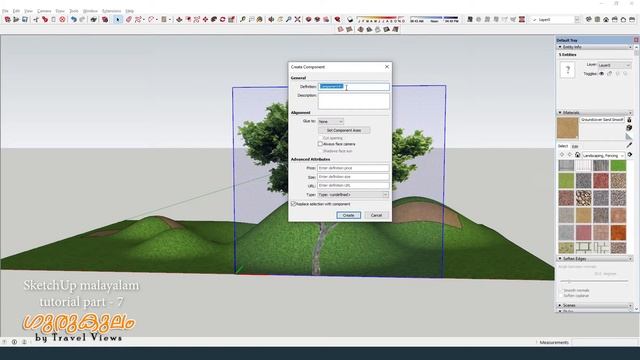Image resolution: width=640 pixels, height=360 pixels.
Task: Choose the Eraser tool
Action: pos(129,19)
